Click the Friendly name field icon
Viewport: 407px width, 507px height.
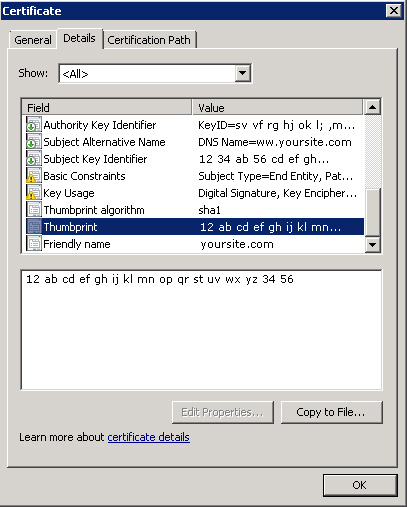click(34, 244)
